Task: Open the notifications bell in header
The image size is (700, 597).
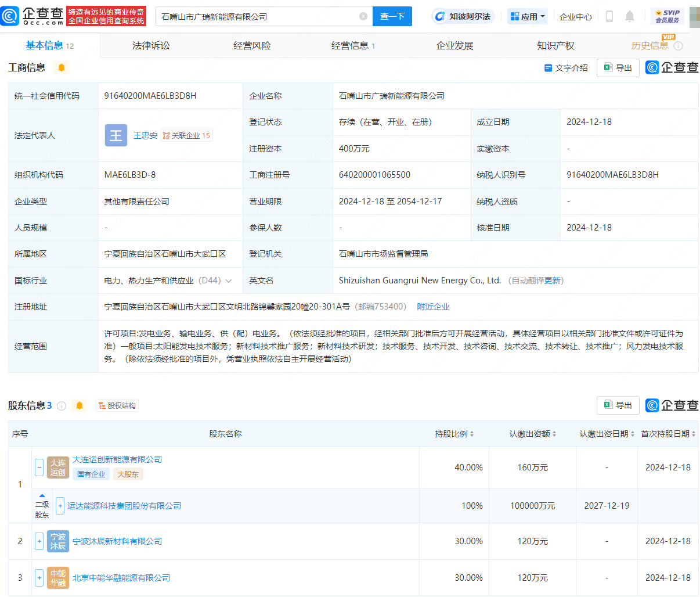Action: [630, 16]
